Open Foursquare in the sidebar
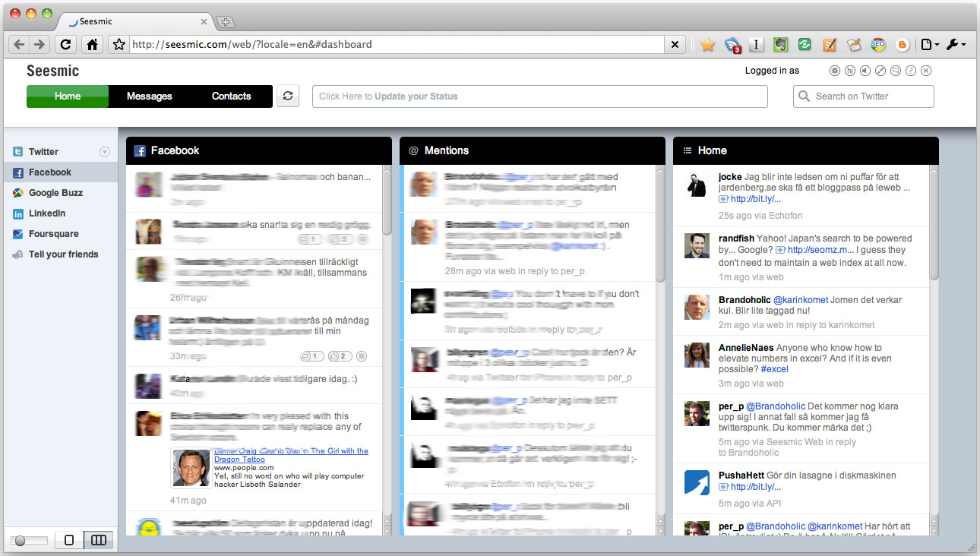Screen dimensions: 980x556 [61, 234]
